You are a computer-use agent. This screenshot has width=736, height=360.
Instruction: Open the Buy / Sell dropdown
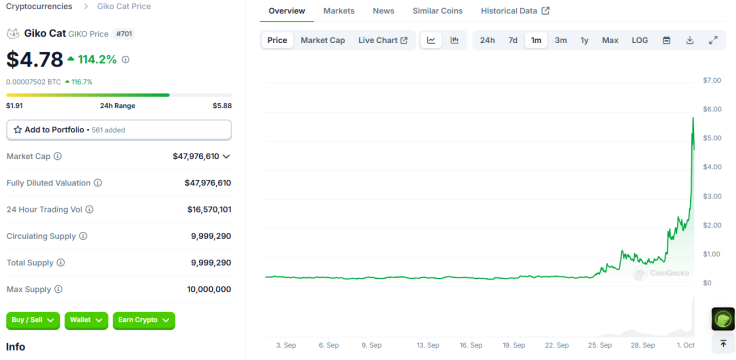click(33, 321)
